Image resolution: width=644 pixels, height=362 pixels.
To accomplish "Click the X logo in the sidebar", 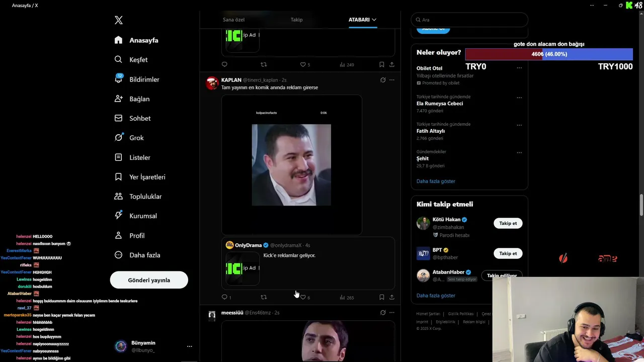I will coord(119,20).
